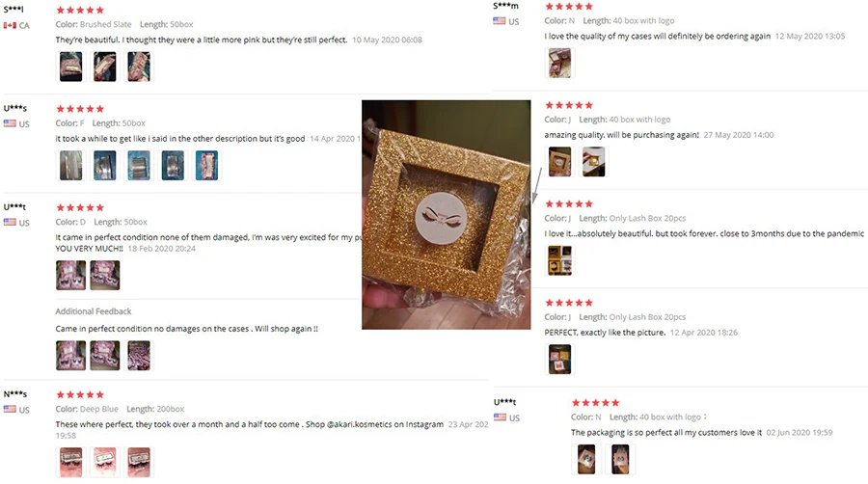Open first photo in Color F 50box review
The width and height of the screenshot is (868, 484).
pos(70,166)
